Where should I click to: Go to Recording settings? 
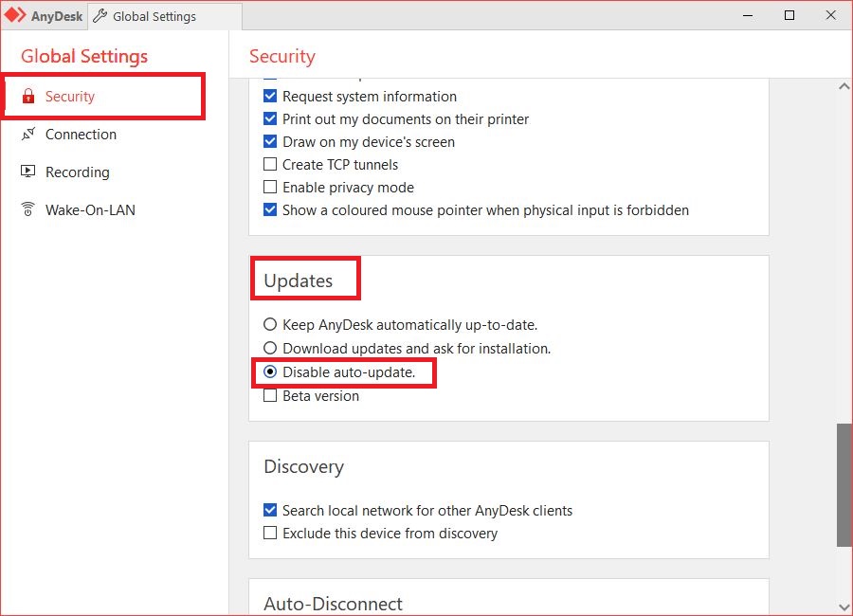[x=78, y=172]
